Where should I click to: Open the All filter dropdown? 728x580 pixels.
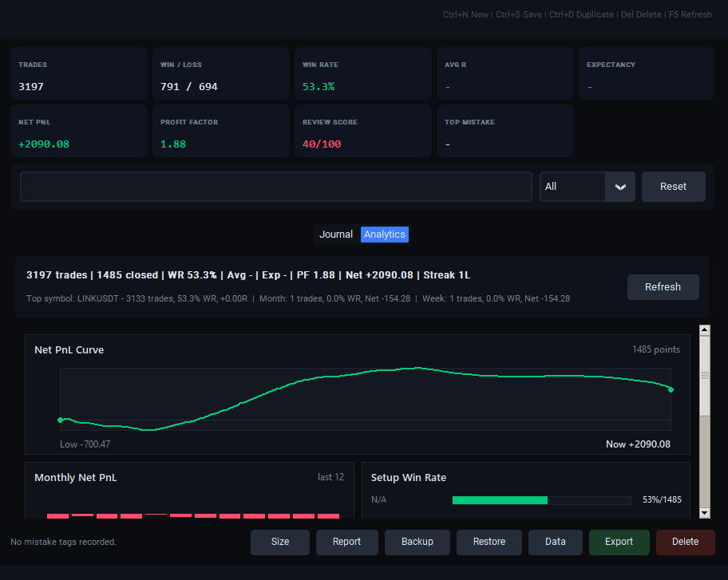[x=588, y=187]
